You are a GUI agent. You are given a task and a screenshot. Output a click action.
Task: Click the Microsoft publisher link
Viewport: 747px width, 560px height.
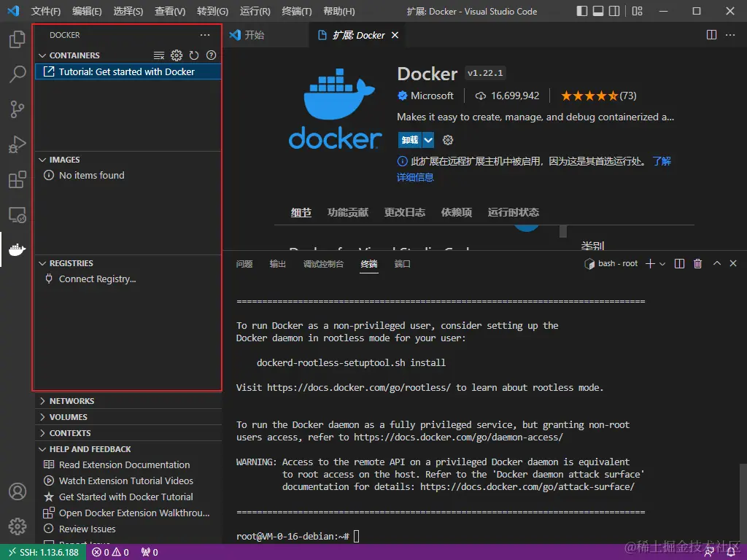click(x=432, y=96)
